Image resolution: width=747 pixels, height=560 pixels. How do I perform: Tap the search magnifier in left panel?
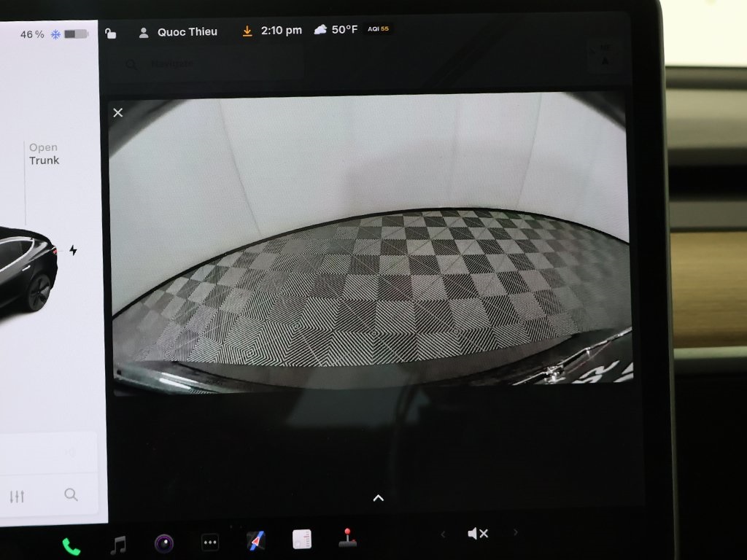(x=71, y=494)
